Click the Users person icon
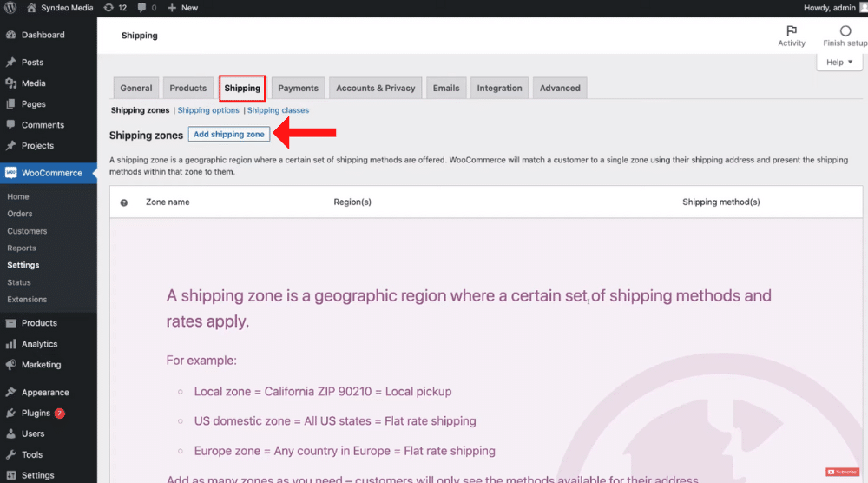The image size is (868, 483). click(x=10, y=433)
